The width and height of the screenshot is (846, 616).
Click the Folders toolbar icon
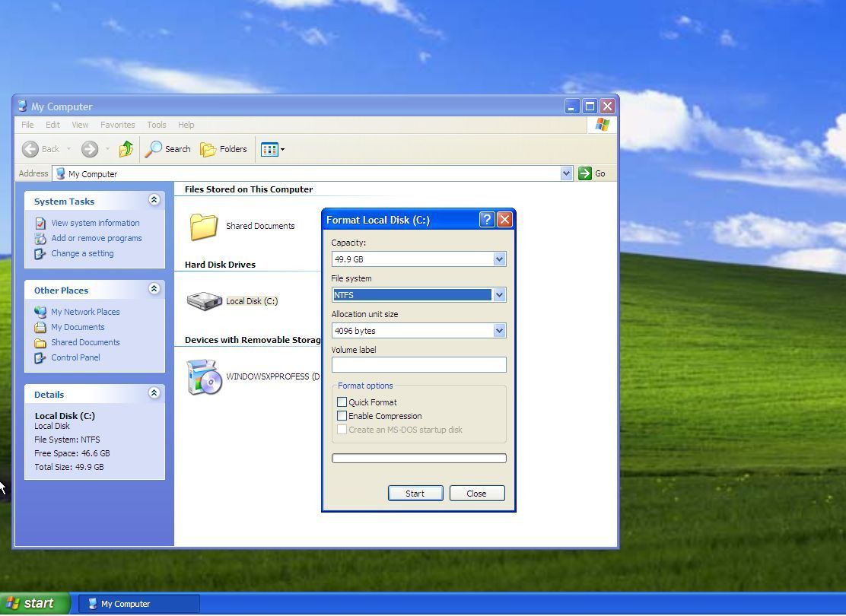click(x=224, y=149)
